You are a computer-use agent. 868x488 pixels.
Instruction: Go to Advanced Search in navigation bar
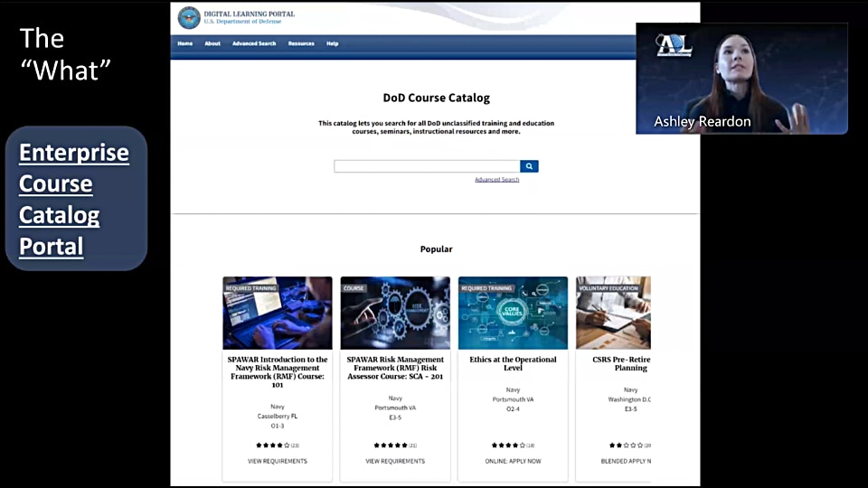254,43
